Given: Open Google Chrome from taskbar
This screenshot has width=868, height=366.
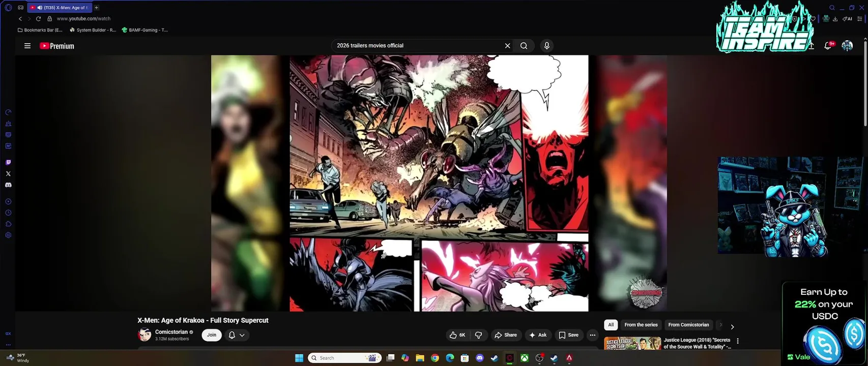Looking at the screenshot, I should [x=435, y=358].
